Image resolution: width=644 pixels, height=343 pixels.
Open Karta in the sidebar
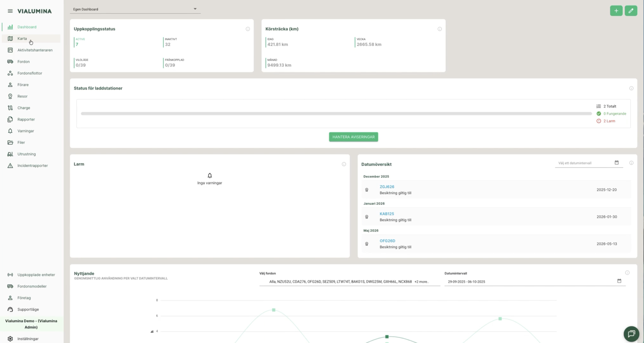pos(31,39)
